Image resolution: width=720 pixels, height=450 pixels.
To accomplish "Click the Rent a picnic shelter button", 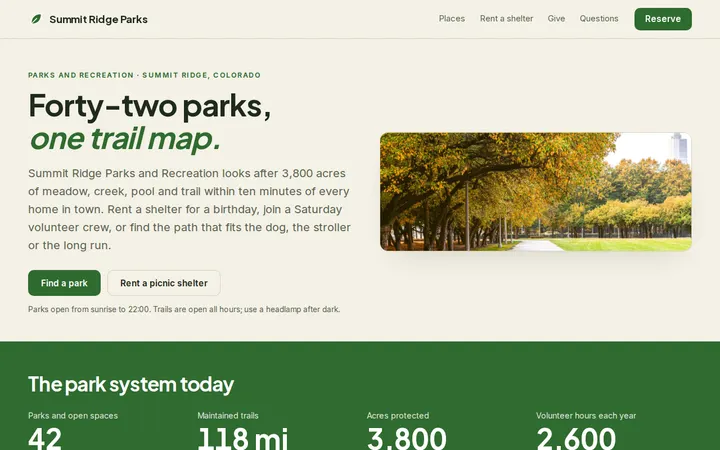I will click(164, 283).
